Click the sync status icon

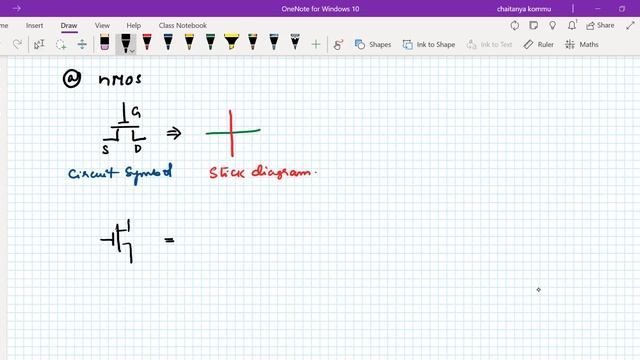[515, 25]
